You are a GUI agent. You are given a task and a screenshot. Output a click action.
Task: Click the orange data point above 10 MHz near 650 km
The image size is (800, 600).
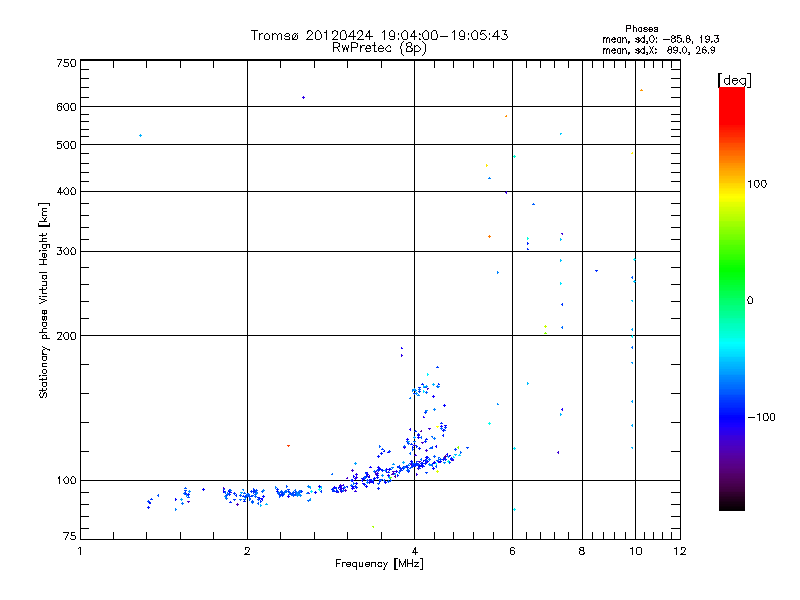click(x=641, y=90)
